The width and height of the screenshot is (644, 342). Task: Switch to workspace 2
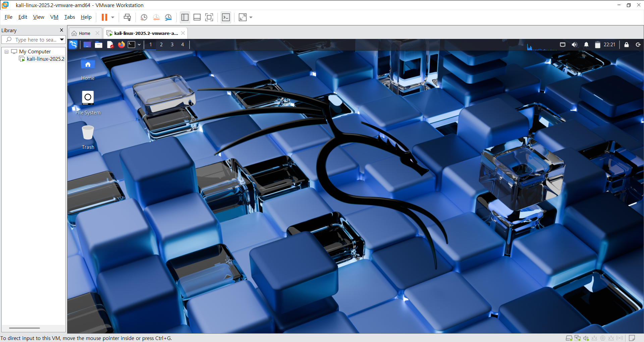coord(161,45)
